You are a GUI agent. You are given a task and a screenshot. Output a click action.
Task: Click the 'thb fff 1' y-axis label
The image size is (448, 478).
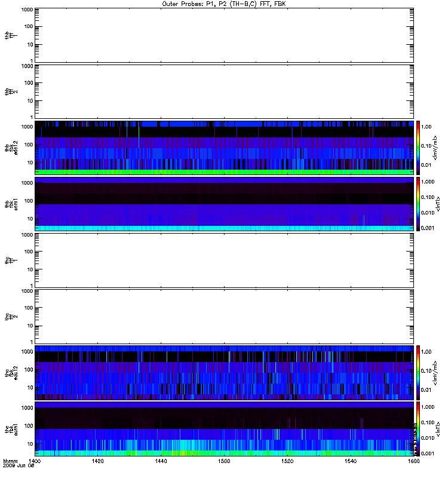click(x=11, y=35)
